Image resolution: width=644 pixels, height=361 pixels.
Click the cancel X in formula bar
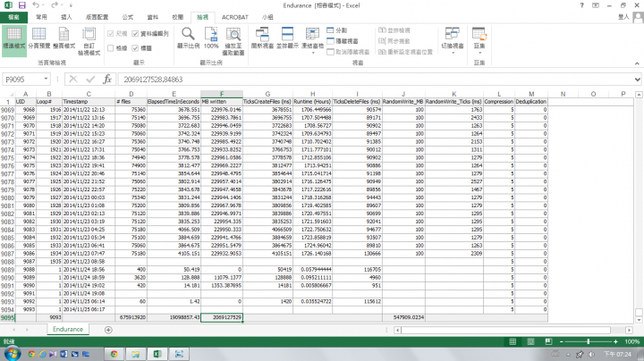click(x=73, y=79)
